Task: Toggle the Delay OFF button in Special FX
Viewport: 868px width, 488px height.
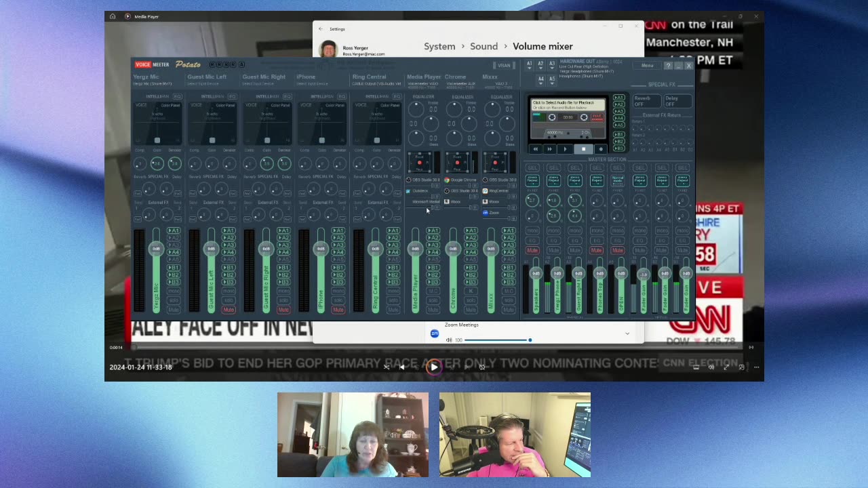Action: pyautogui.click(x=678, y=101)
